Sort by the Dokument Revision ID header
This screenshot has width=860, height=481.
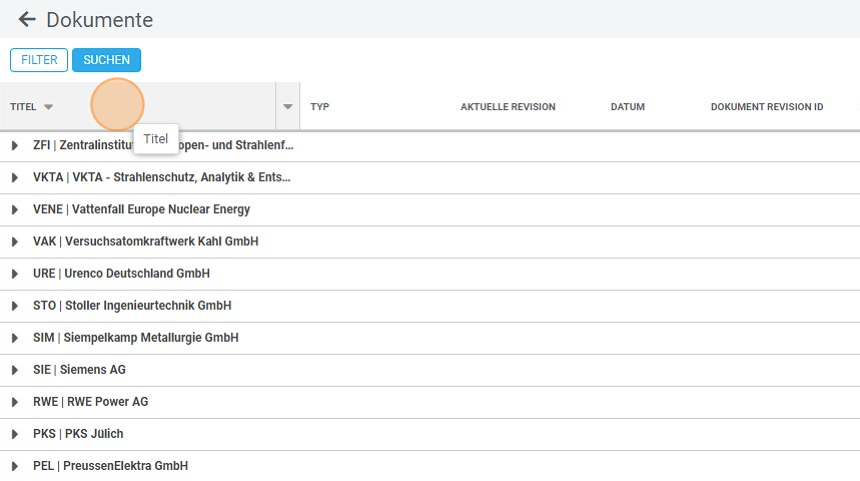pos(766,107)
